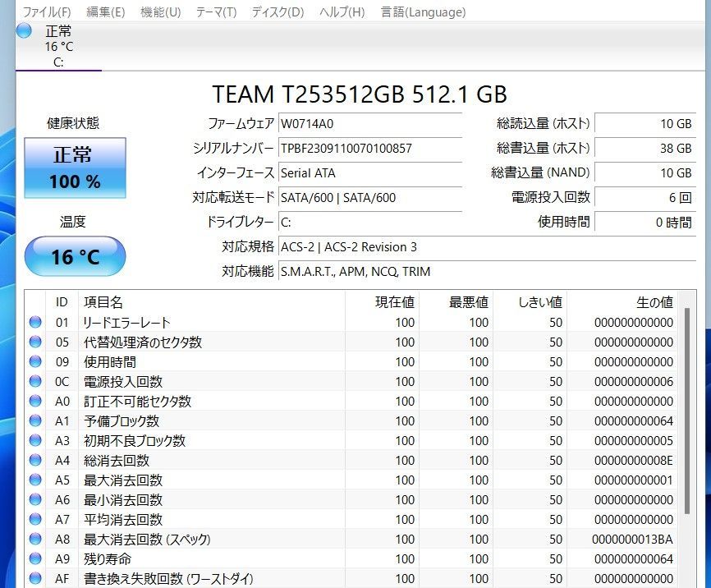Image resolution: width=711 pixels, height=588 pixels.
Task: Click the status orb for ID A3
Action: tap(35, 440)
